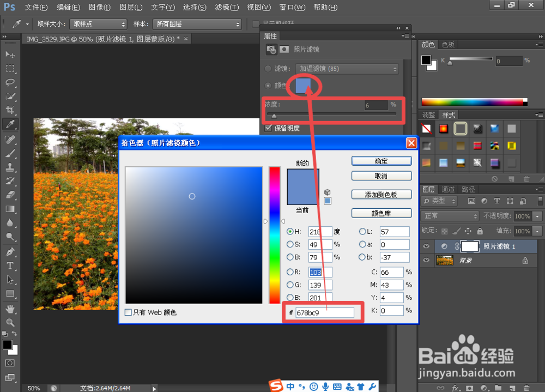Select the History Brush tool

point(10,181)
